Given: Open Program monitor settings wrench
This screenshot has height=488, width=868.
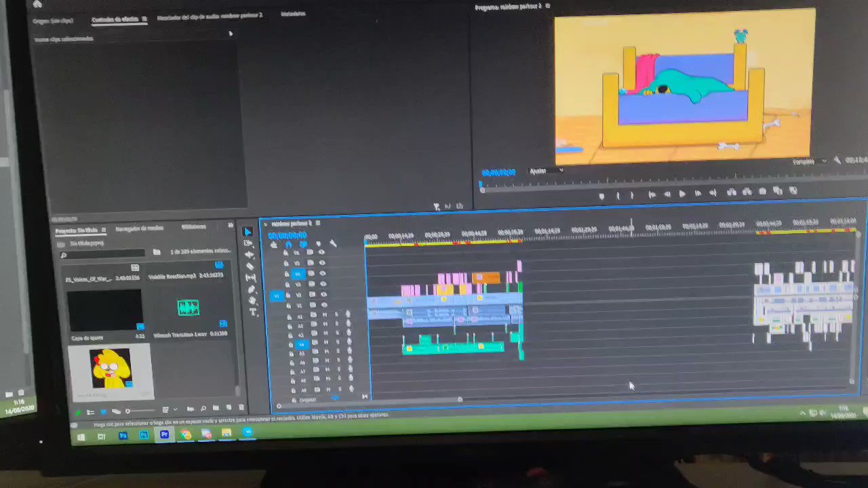Looking at the screenshot, I should pos(837,161).
